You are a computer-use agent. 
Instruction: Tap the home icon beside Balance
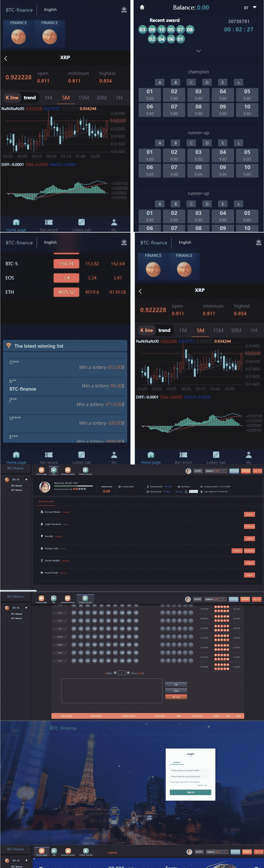(x=142, y=7)
